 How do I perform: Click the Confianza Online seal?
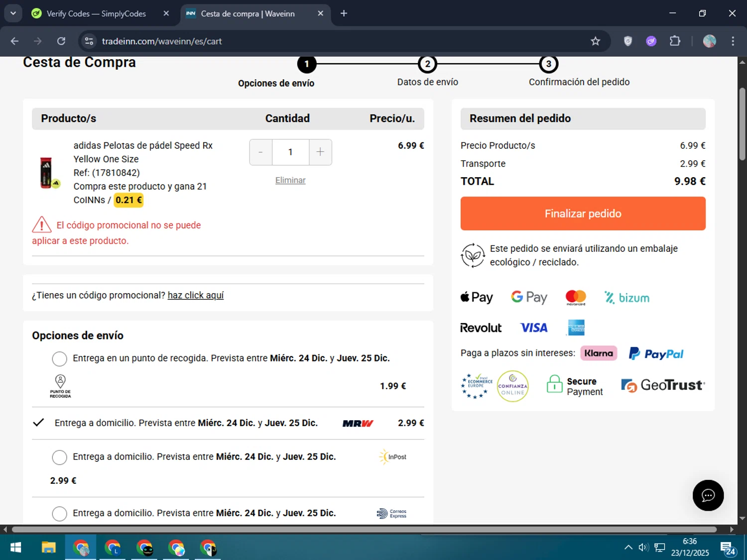(x=512, y=386)
